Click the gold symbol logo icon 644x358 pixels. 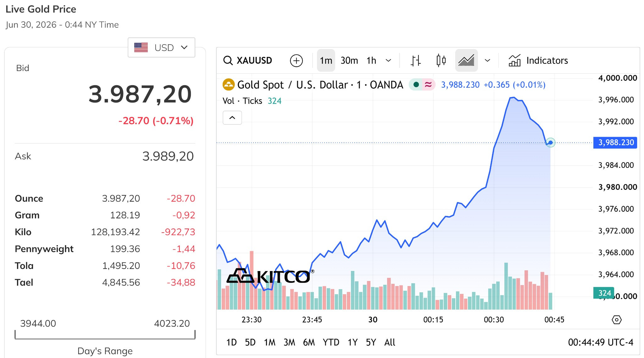(x=229, y=85)
